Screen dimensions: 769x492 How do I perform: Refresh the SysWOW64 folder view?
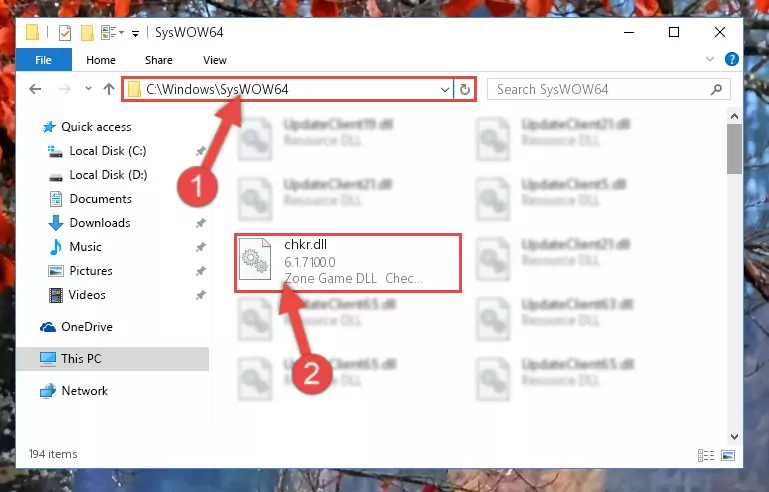tap(464, 89)
